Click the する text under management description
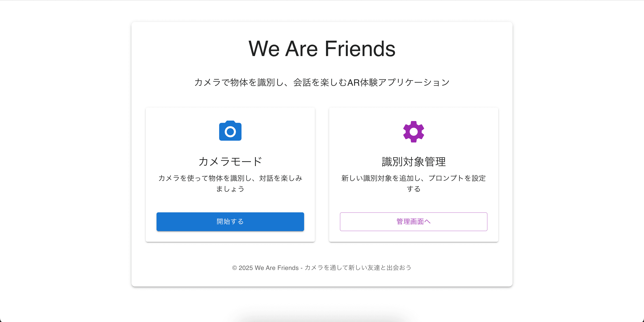 click(x=413, y=189)
